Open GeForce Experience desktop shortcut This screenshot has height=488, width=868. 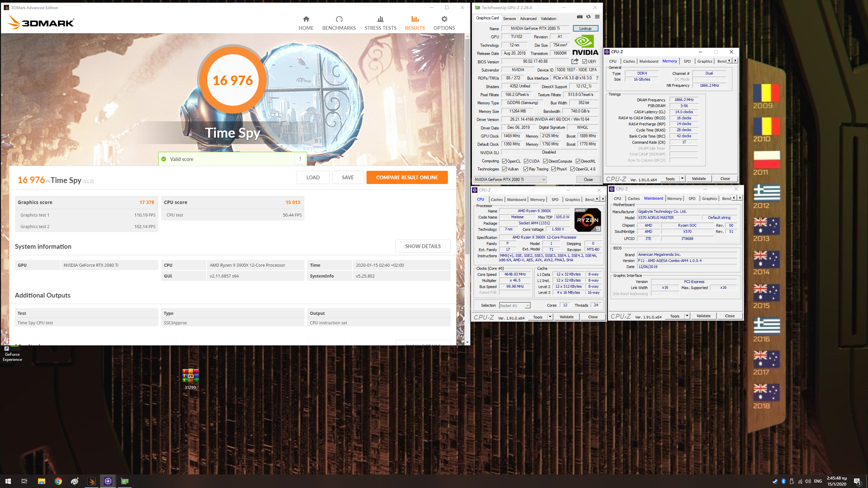pyautogui.click(x=12, y=353)
